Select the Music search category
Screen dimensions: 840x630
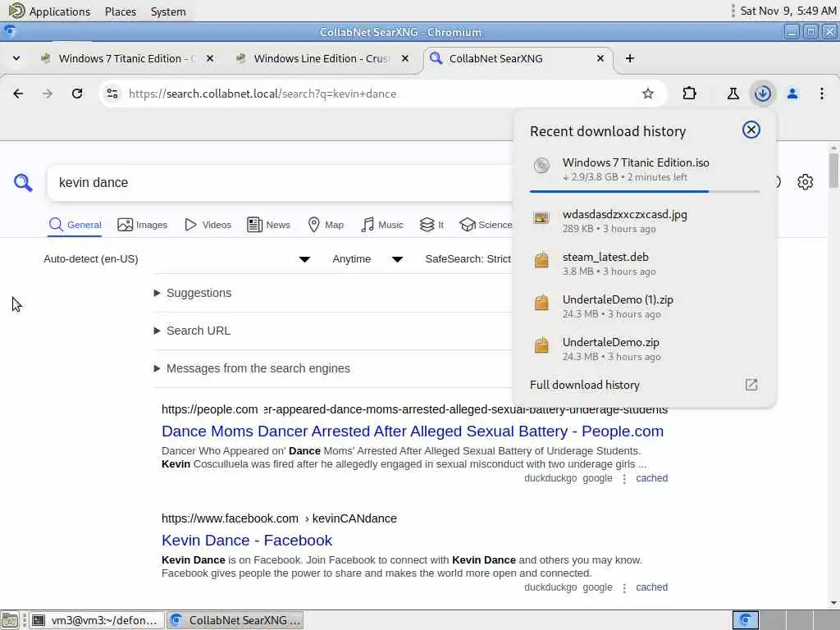pos(382,225)
